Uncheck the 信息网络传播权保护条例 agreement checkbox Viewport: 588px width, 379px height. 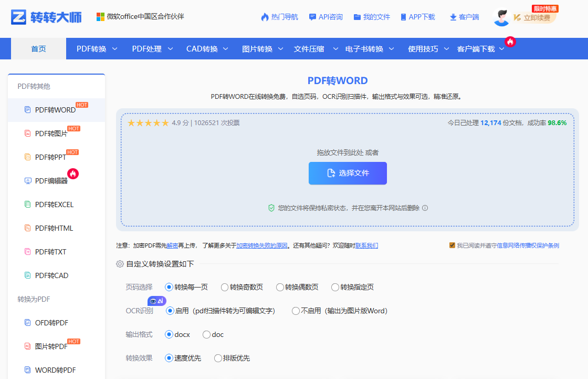pyautogui.click(x=451, y=245)
